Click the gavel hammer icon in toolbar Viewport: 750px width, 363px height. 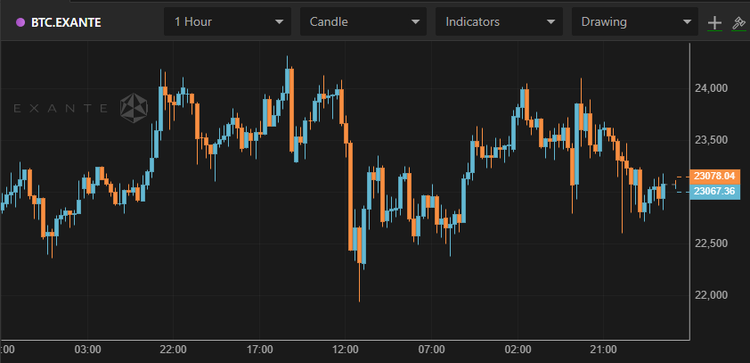click(x=739, y=23)
